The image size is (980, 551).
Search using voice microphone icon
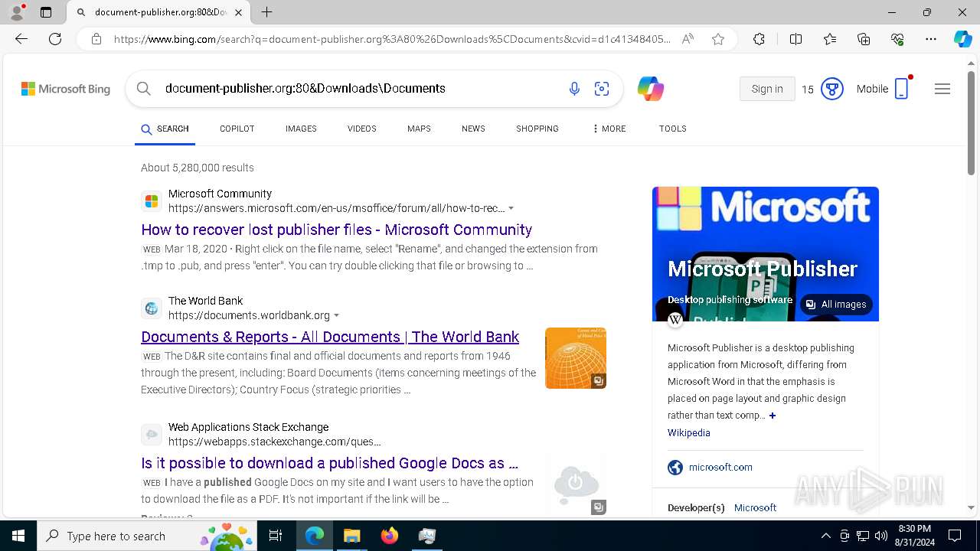574,89
